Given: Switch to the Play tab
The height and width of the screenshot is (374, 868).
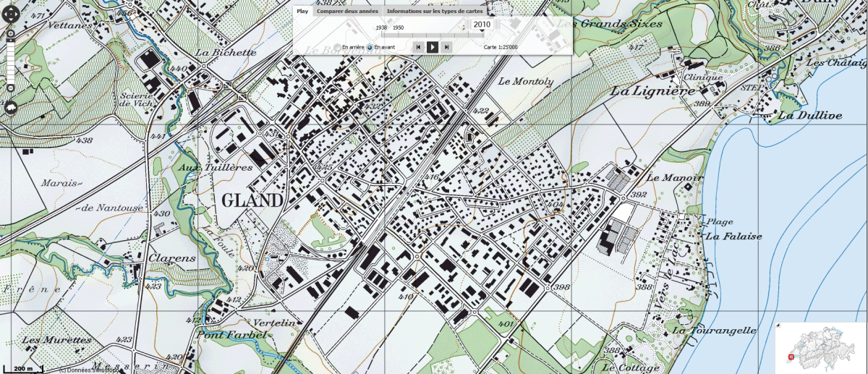Looking at the screenshot, I should click(x=303, y=11).
